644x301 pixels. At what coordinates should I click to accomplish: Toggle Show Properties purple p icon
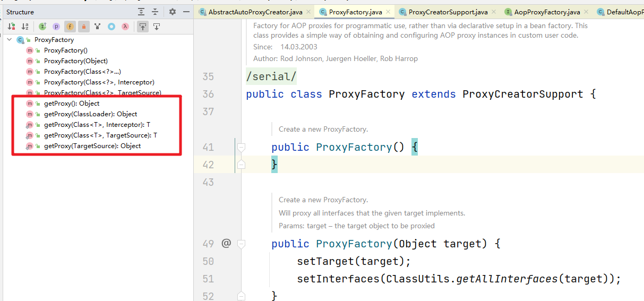56,26
